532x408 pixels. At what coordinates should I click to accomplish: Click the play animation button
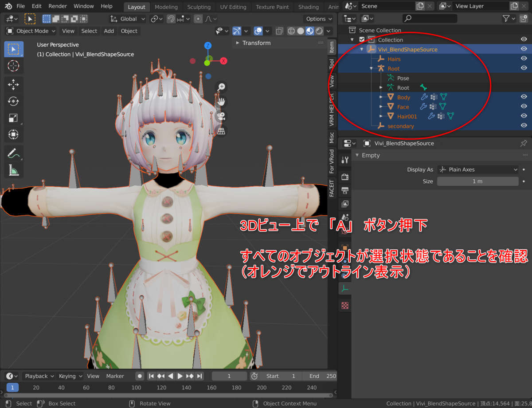[180, 376]
